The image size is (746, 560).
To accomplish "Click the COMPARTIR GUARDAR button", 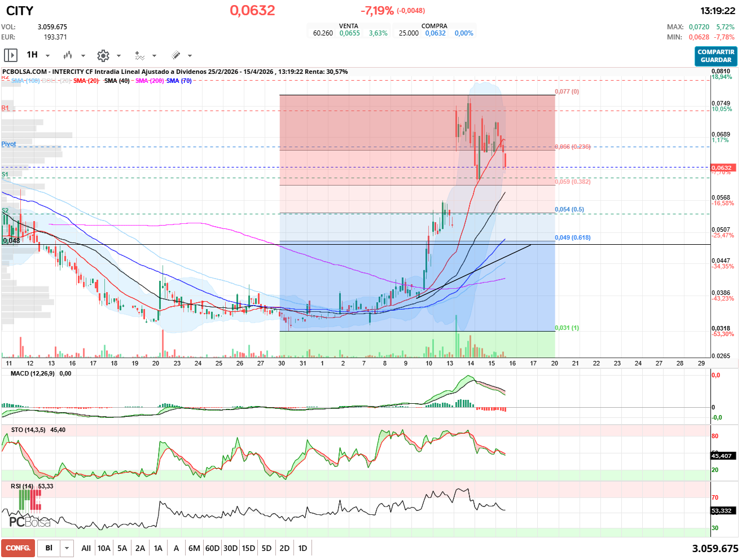I will (x=716, y=56).
